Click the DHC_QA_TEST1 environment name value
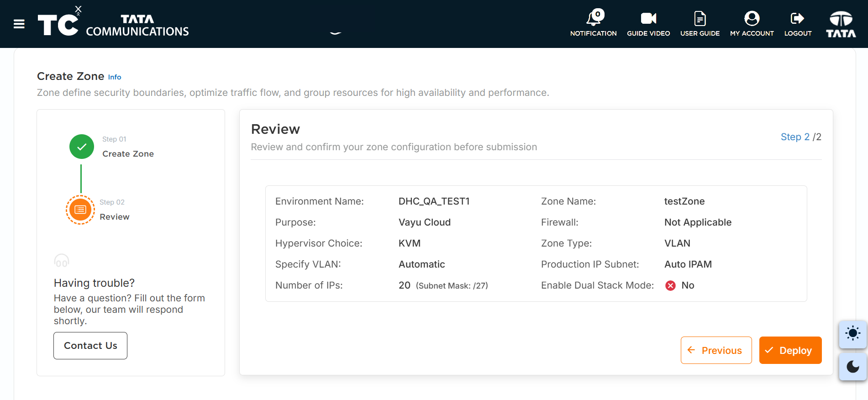The height and width of the screenshot is (400, 868). pyautogui.click(x=434, y=201)
